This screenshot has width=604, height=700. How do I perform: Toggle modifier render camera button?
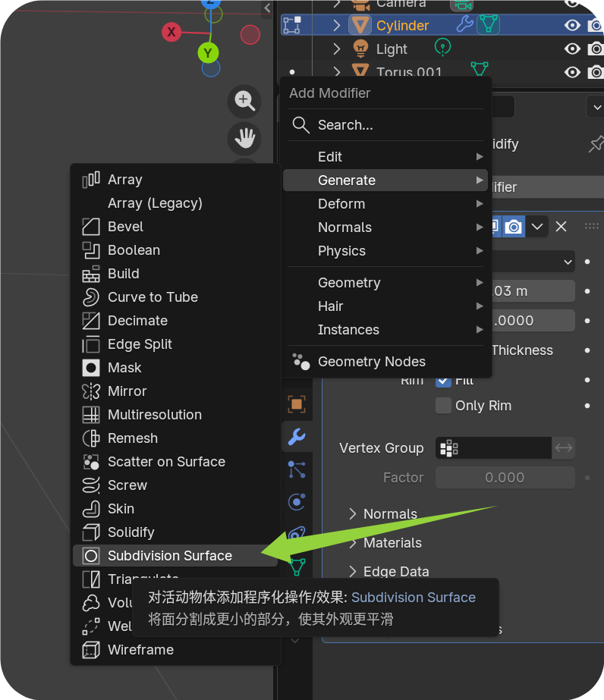pos(514,226)
